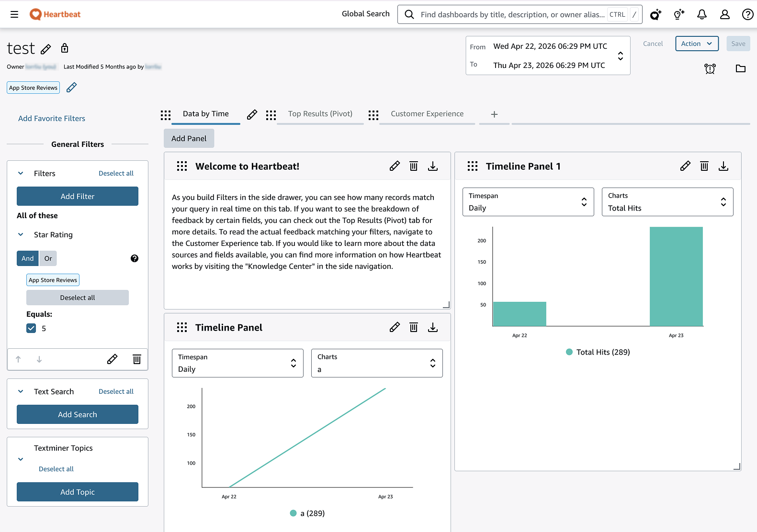Rename the Data by Time tab
Viewport: 757px width, 532px height.
[x=252, y=114]
